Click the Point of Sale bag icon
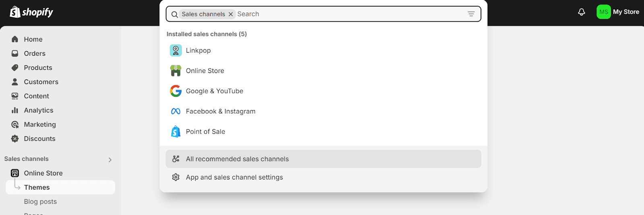The height and width of the screenshot is (215, 644). point(175,132)
